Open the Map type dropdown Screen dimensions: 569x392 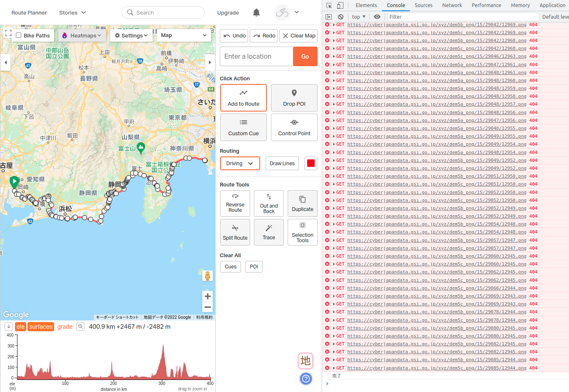(x=184, y=35)
